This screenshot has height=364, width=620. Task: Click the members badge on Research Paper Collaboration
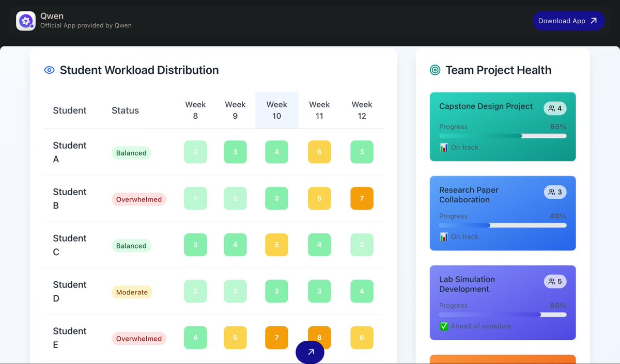(x=555, y=192)
